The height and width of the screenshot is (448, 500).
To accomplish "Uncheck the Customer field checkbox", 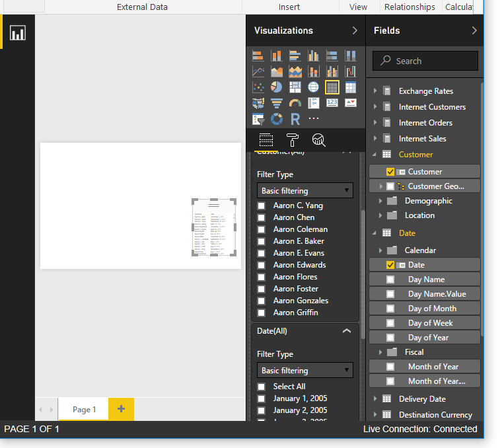I will tap(390, 172).
